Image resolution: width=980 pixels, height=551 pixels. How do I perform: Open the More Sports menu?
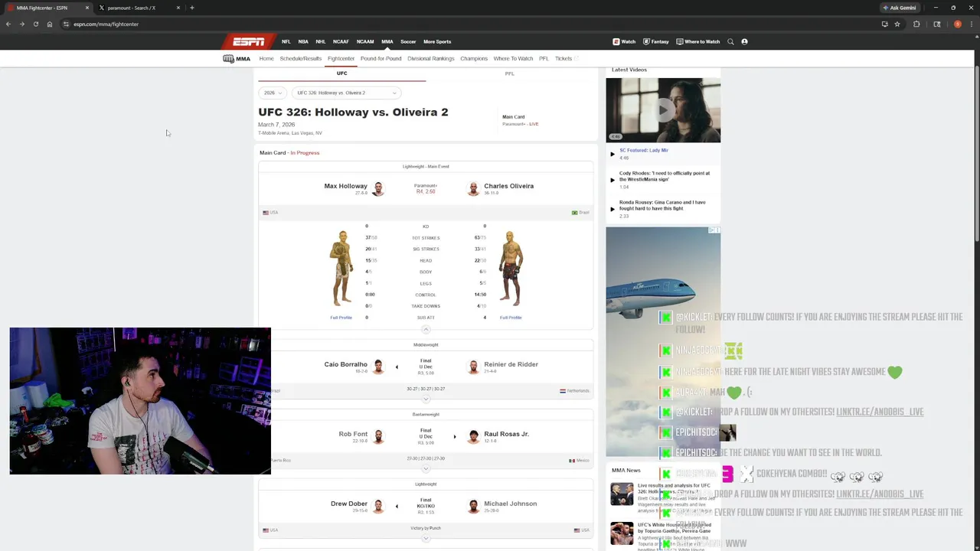pyautogui.click(x=437, y=41)
